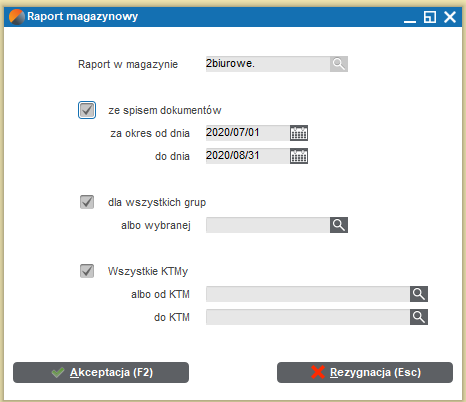Open the calendar for 'do dnia' date
Image resolution: width=466 pixels, height=402 pixels.
pos(299,156)
